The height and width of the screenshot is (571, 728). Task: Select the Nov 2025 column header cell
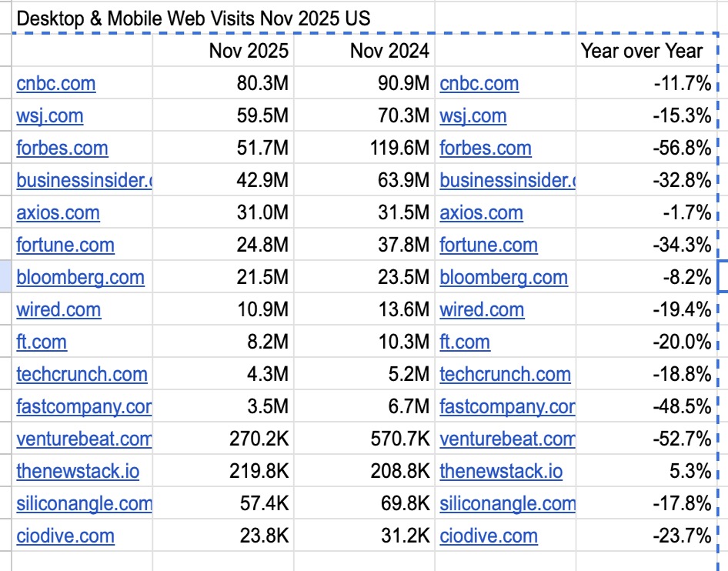pos(249,52)
